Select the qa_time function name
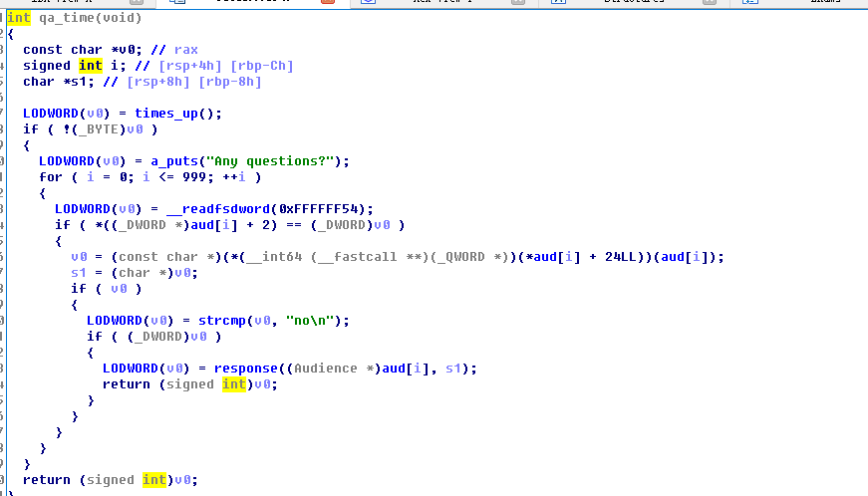868x496 pixels. [66, 18]
